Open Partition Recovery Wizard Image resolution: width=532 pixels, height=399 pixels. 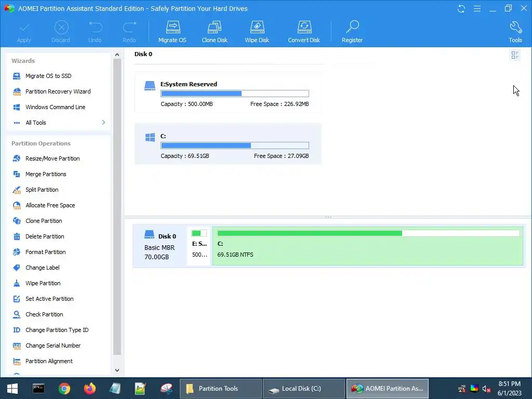click(x=58, y=91)
